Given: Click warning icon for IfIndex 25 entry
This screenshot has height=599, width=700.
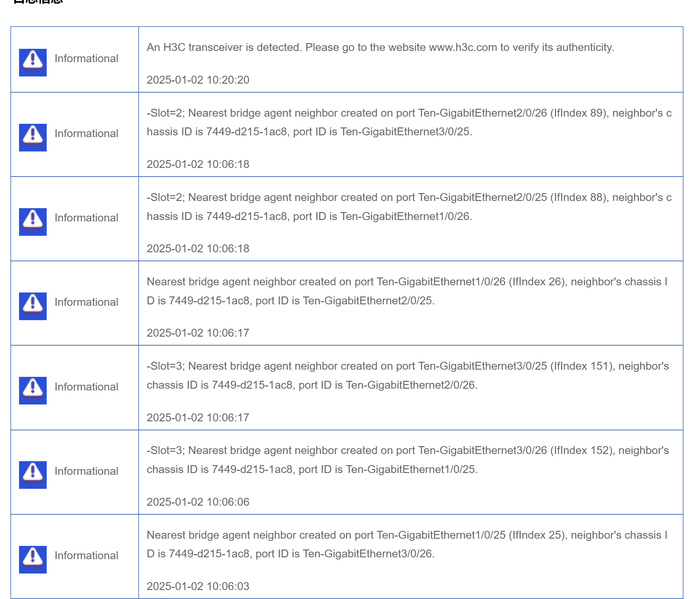Looking at the screenshot, I should (x=33, y=560).
